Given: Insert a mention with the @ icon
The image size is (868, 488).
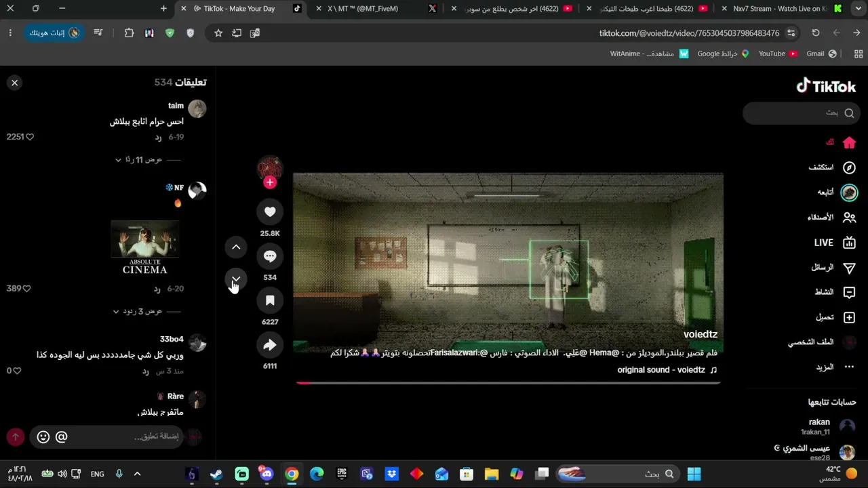Looking at the screenshot, I should coord(61,437).
